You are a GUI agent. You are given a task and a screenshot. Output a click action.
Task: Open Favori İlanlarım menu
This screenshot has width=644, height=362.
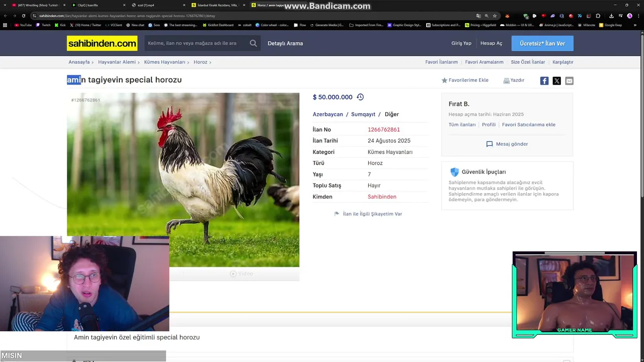[441, 62]
